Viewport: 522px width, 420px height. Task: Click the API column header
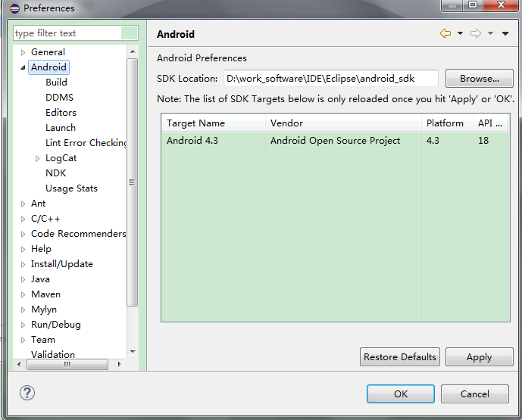pos(490,123)
